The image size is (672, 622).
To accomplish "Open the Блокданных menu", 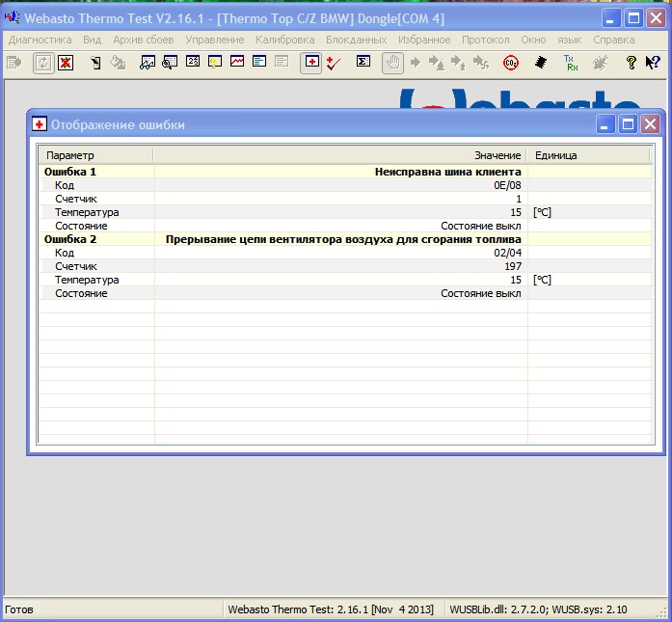I will coord(357,40).
